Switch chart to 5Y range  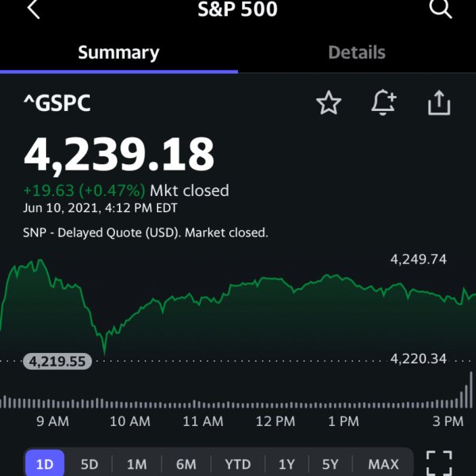(330, 464)
